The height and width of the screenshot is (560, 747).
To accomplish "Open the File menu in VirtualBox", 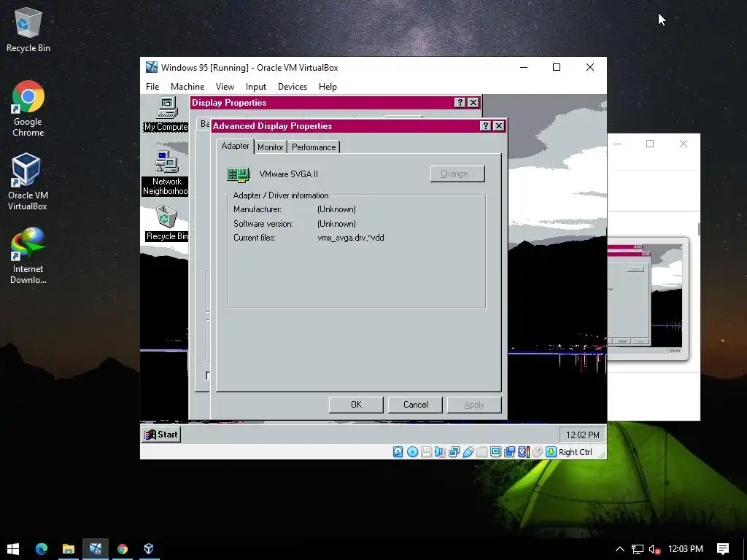I will coord(152,87).
